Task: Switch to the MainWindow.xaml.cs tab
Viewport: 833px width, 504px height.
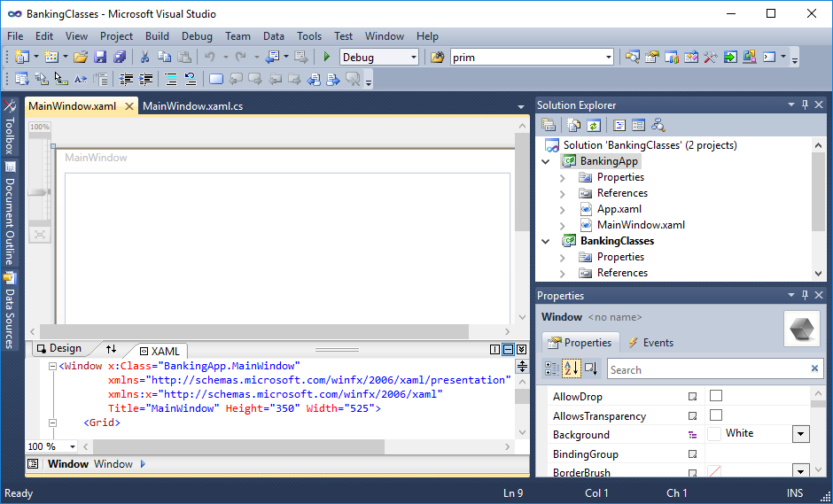Action: tap(192, 106)
